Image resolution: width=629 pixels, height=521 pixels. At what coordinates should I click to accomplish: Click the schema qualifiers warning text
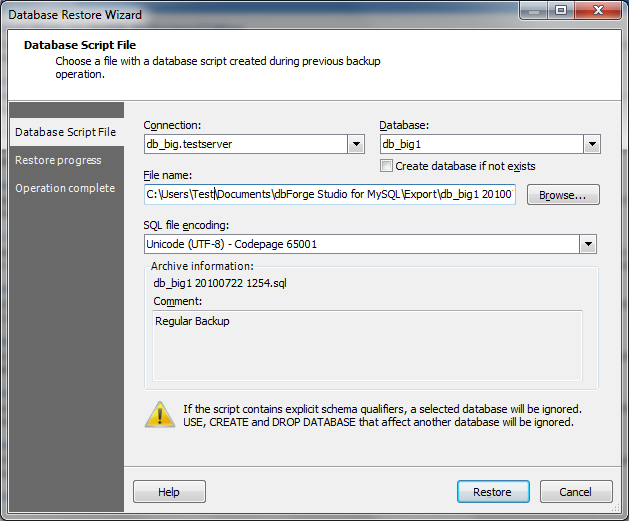[x=382, y=416]
